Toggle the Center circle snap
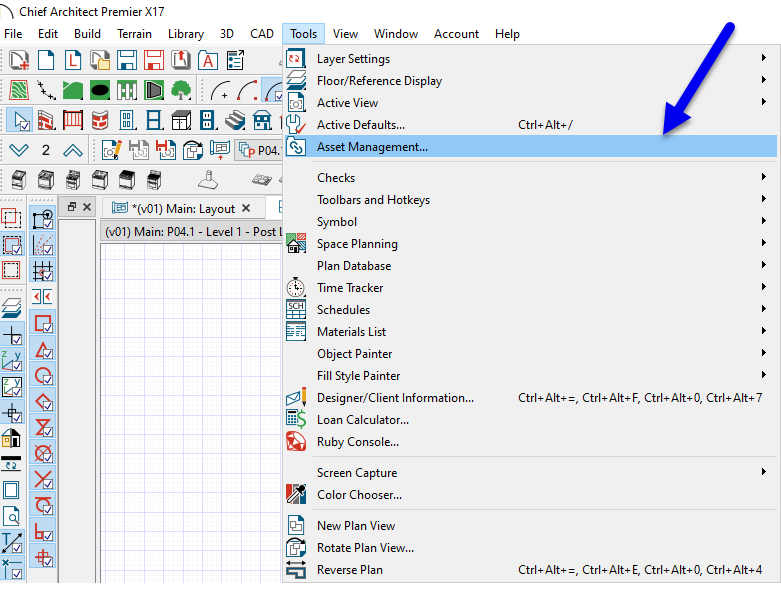Image resolution: width=781 pixels, height=599 pixels. pyautogui.click(x=43, y=375)
